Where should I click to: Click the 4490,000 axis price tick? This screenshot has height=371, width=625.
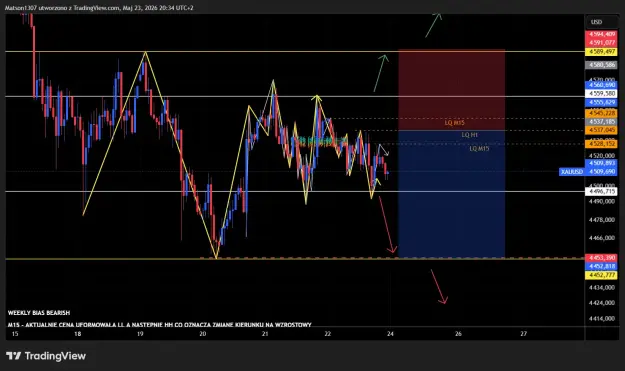[x=601, y=202]
